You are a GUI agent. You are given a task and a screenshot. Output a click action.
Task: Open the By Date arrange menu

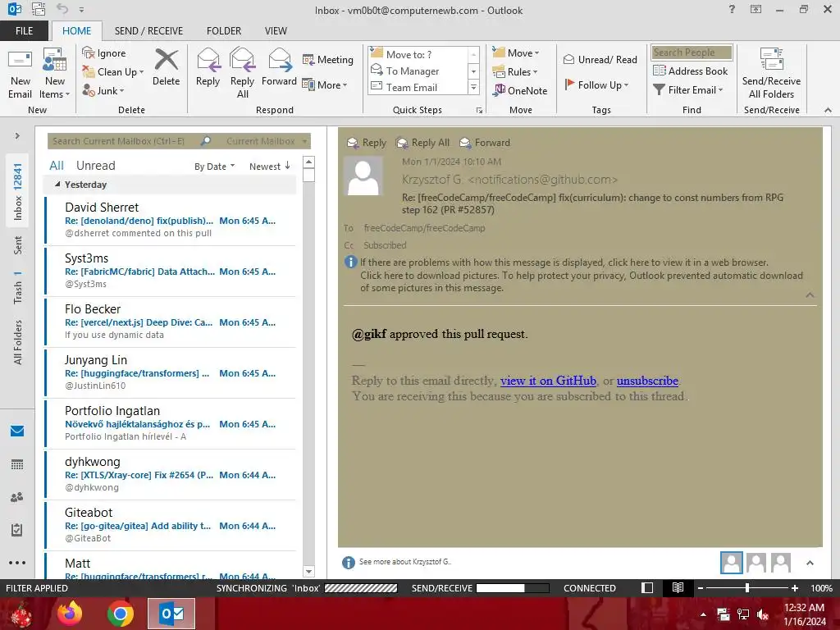[214, 167]
